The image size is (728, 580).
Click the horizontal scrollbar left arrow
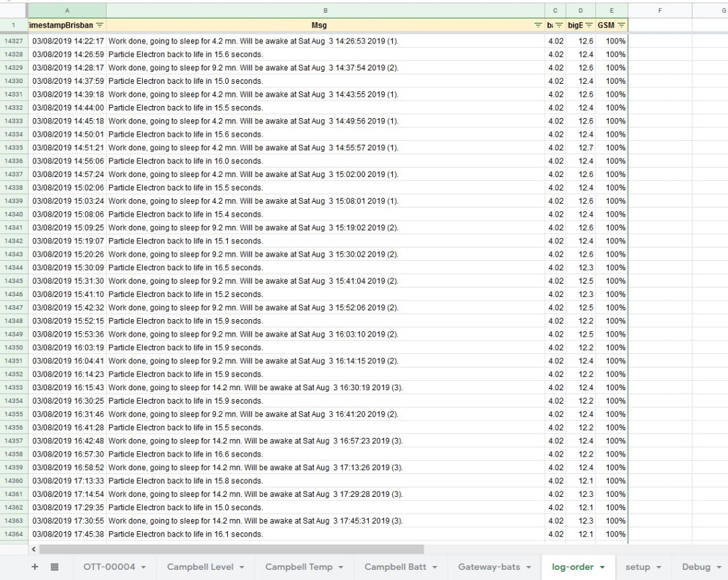click(x=35, y=549)
